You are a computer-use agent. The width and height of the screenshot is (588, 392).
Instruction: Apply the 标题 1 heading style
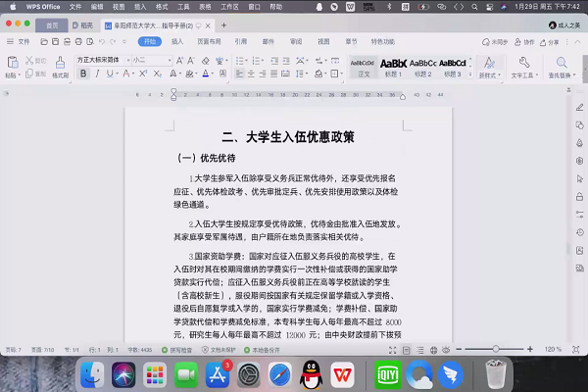(x=393, y=66)
